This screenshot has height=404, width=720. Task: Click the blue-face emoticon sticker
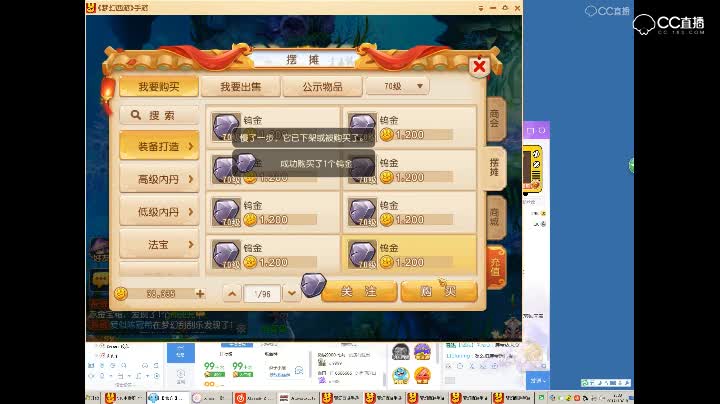click(x=400, y=376)
